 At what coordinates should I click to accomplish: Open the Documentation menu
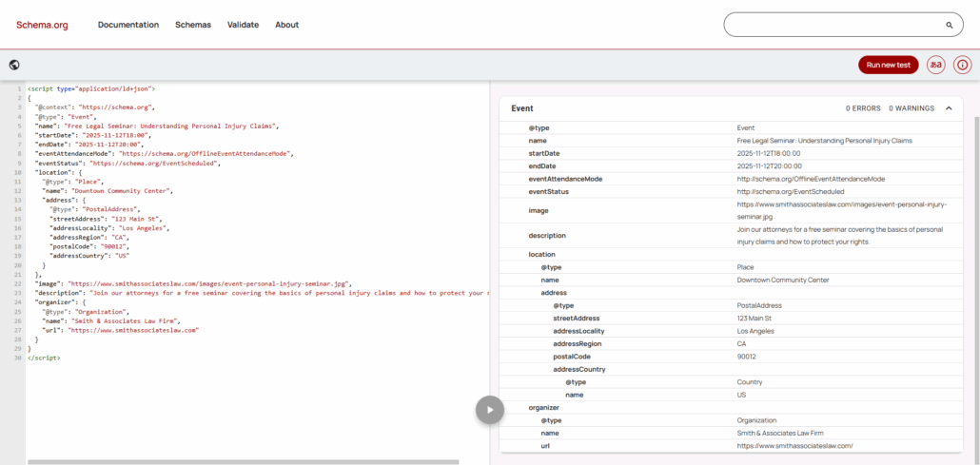tap(128, 25)
